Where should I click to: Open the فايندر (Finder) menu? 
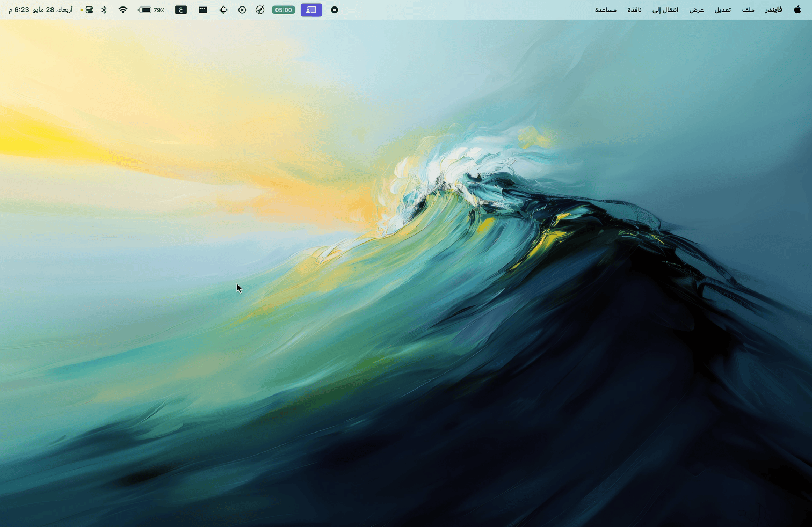[x=773, y=10]
